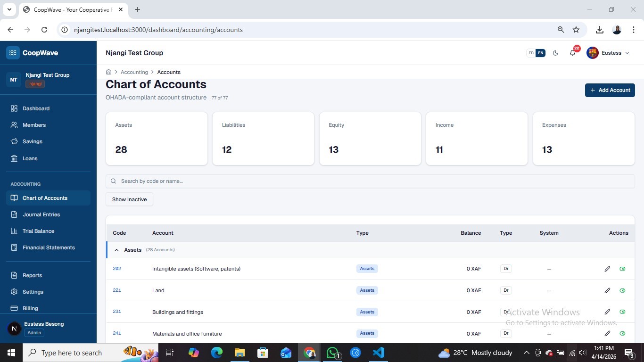Click the Show Inactive button
Viewport: 644px width, 362px height.
click(x=129, y=199)
